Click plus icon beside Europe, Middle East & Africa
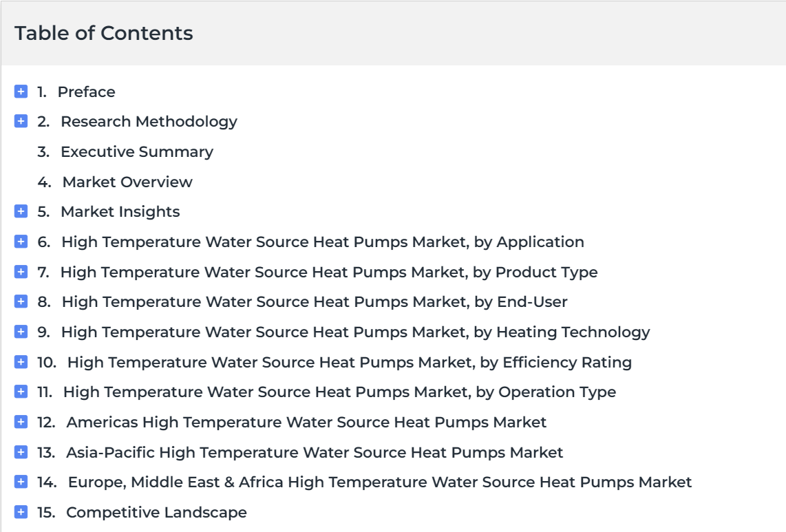The width and height of the screenshot is (786, 532). [21, 482]
